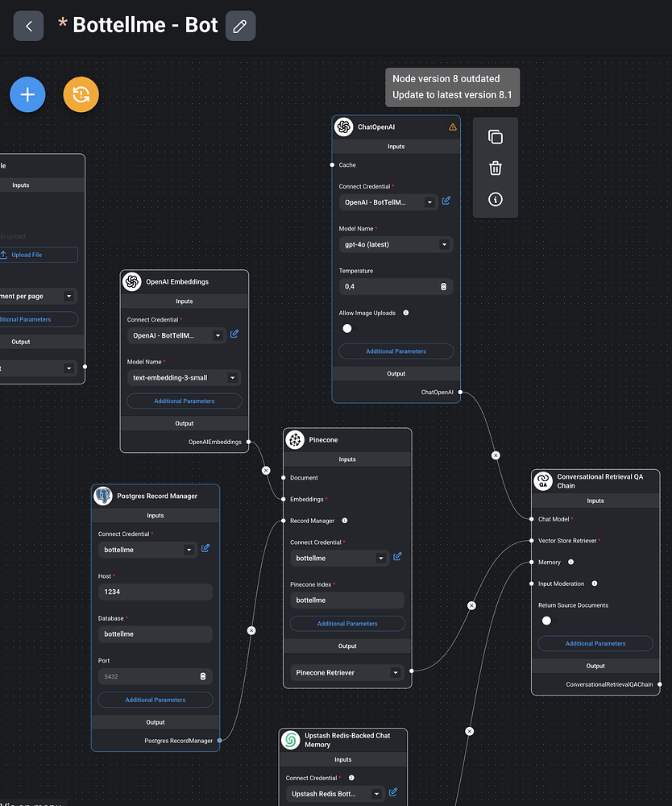Click the duplicate node icon

click(x=495, y=137)
